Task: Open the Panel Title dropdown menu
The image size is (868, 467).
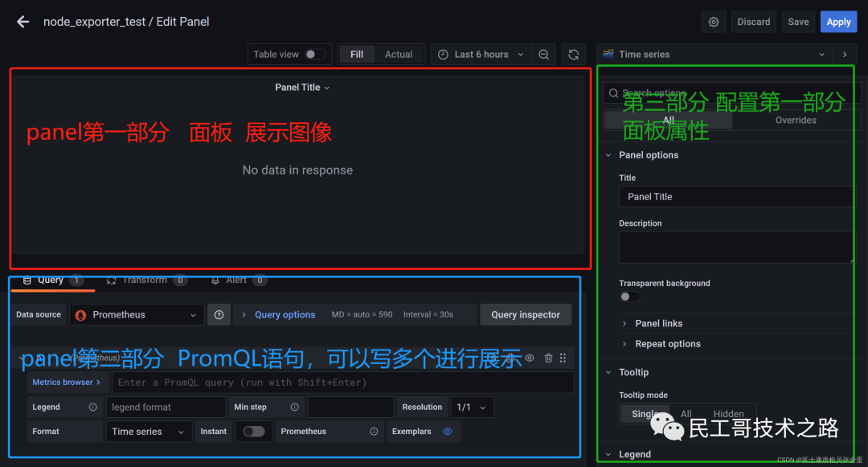Action: tap(302, 88)
